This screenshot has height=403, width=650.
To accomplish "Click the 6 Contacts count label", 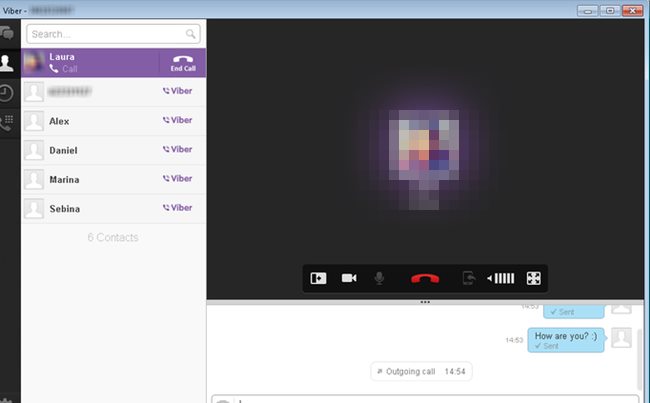I will point(113,238).
